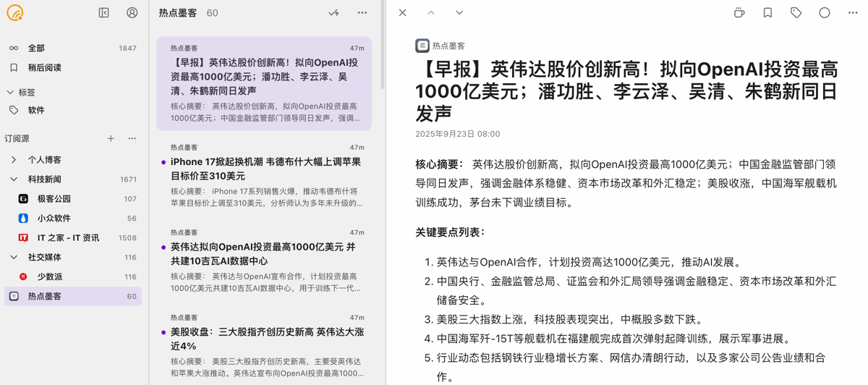868x385 pixels.
Task: Click the 1671 count beside 科技新闻
Action: click(x=128, y=179)
